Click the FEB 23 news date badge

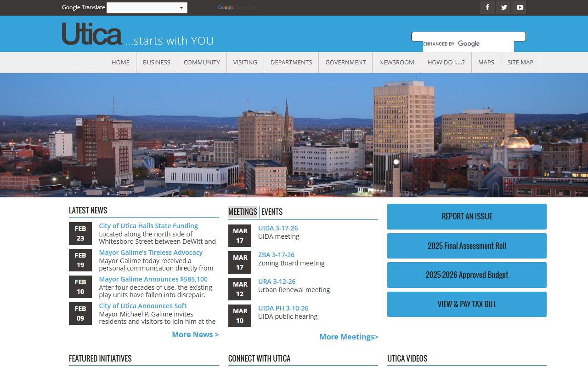[80, 234]
